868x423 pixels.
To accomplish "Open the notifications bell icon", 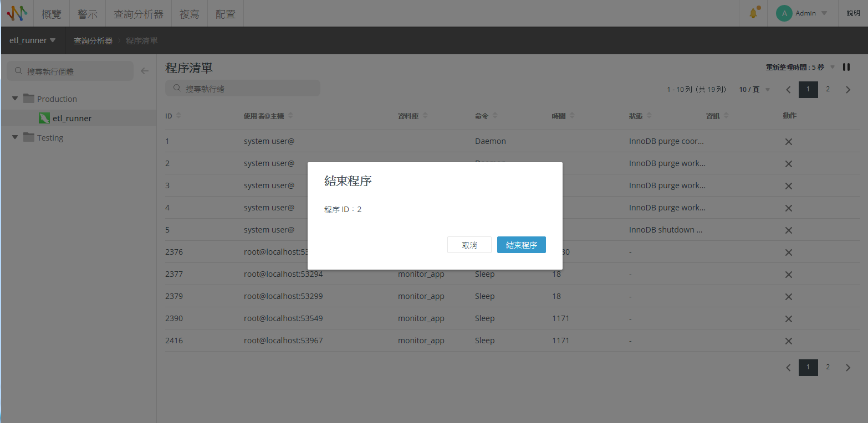I will pyautogui.click(x=753, y=13).
